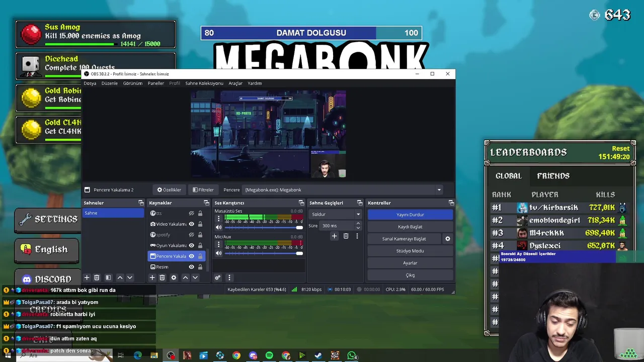Image resolution: width=644 pixels, height=362 pixels.
Task: Move scene up arrow in Sahneler panel
Action: (x=120, y=278)
